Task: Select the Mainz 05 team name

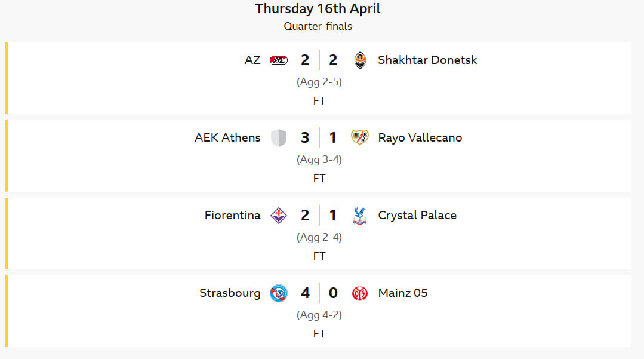Action: tap(403, 293)
